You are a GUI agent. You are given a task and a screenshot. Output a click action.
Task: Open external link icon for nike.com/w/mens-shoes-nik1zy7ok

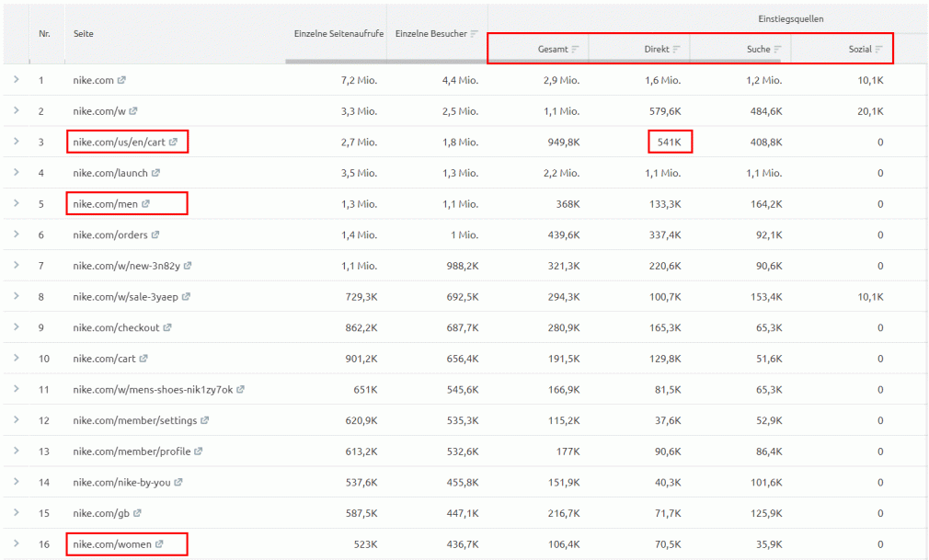point(241,389)
